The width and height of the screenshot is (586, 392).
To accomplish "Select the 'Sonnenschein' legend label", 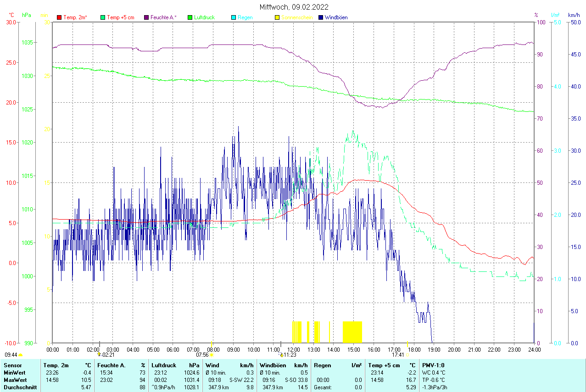I will coord(297,17).
